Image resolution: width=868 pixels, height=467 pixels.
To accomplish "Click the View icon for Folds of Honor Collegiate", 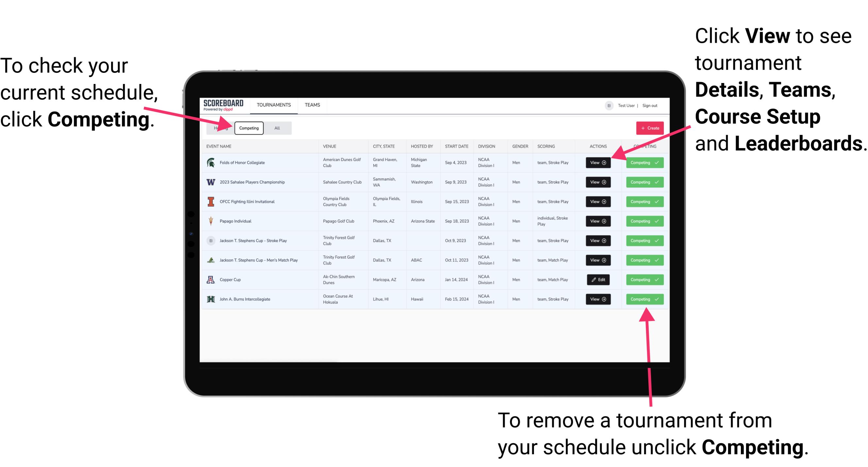I will (597, 163).
